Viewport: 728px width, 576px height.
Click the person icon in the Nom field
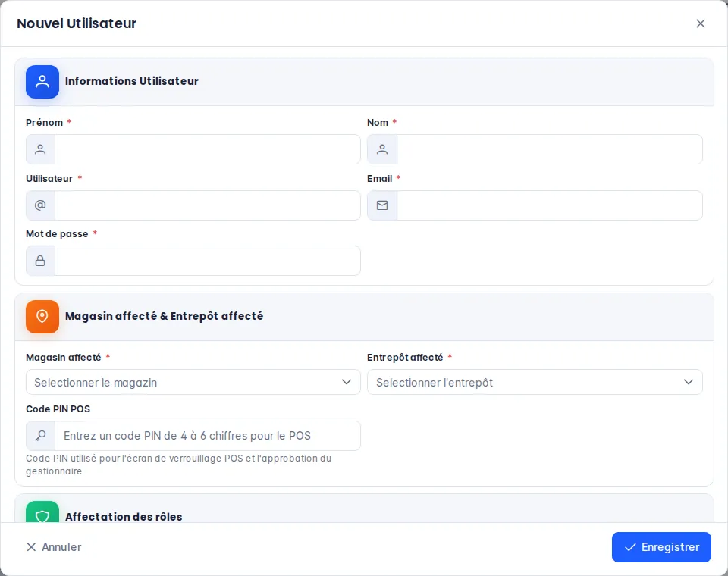(x=382, y=149)
